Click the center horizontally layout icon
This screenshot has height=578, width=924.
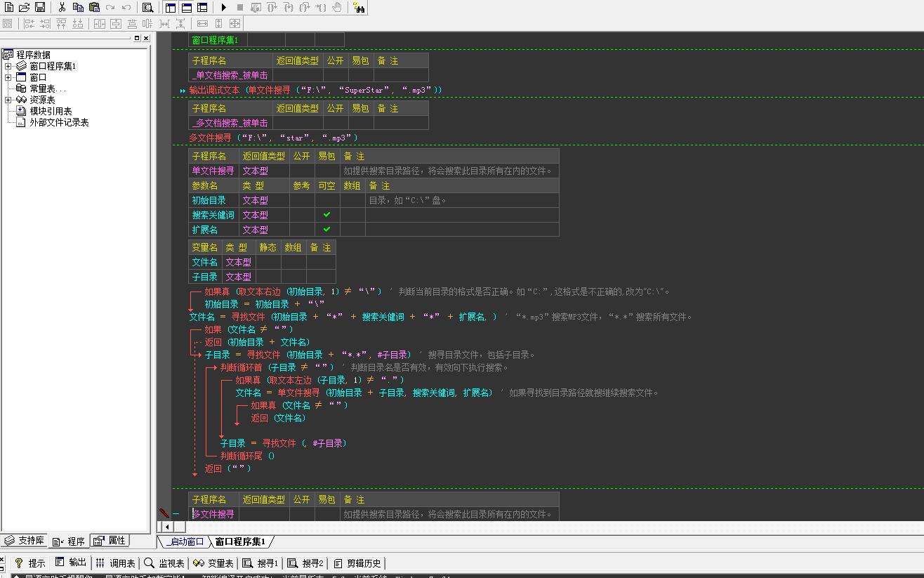[x=99, y=24]
